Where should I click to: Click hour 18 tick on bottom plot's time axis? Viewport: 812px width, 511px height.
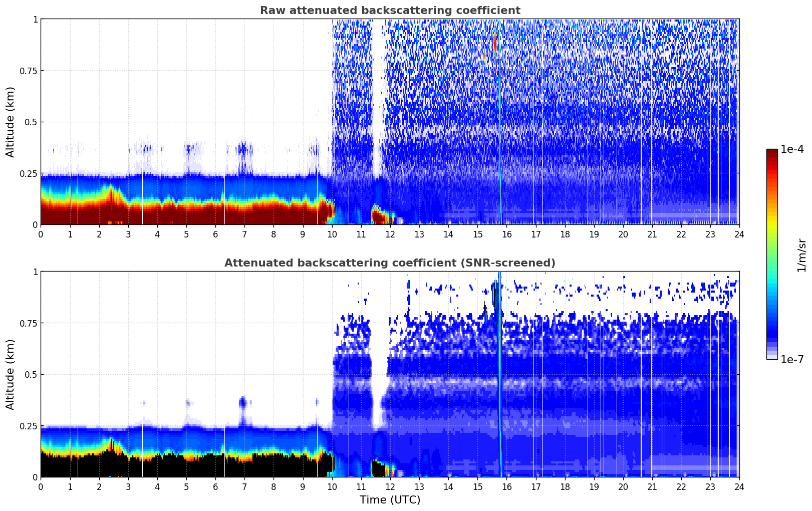click(565, 486)
